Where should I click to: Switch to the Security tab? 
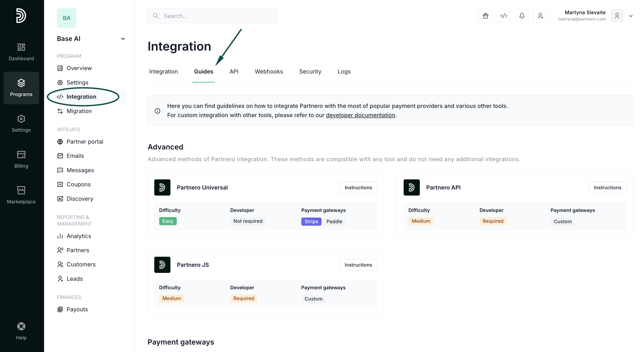tap(310, 72)
